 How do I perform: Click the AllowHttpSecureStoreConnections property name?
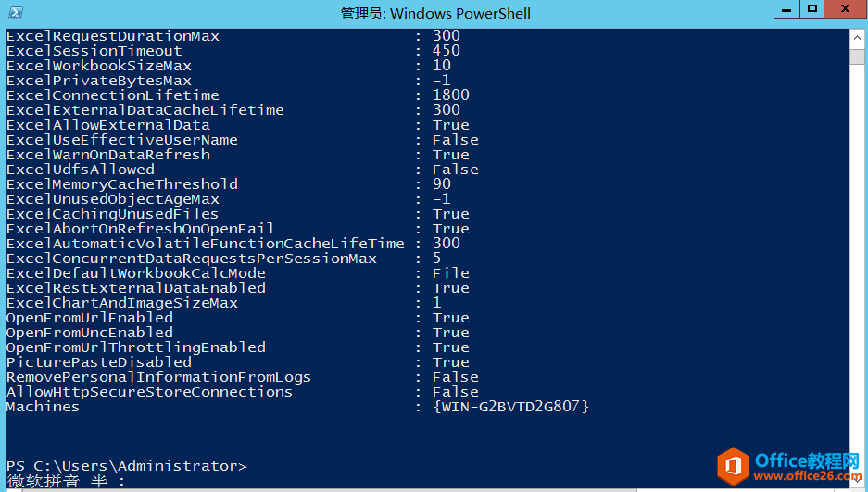(x=149, y=392)
